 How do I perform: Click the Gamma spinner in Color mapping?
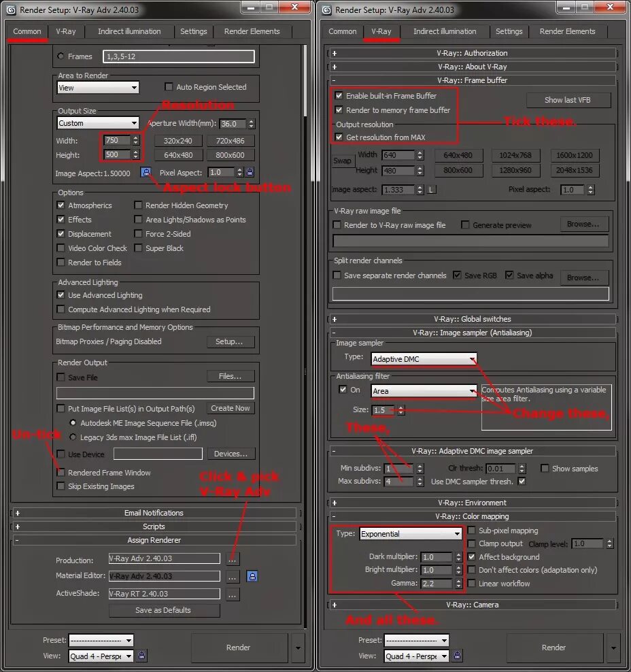click(458, 584)
